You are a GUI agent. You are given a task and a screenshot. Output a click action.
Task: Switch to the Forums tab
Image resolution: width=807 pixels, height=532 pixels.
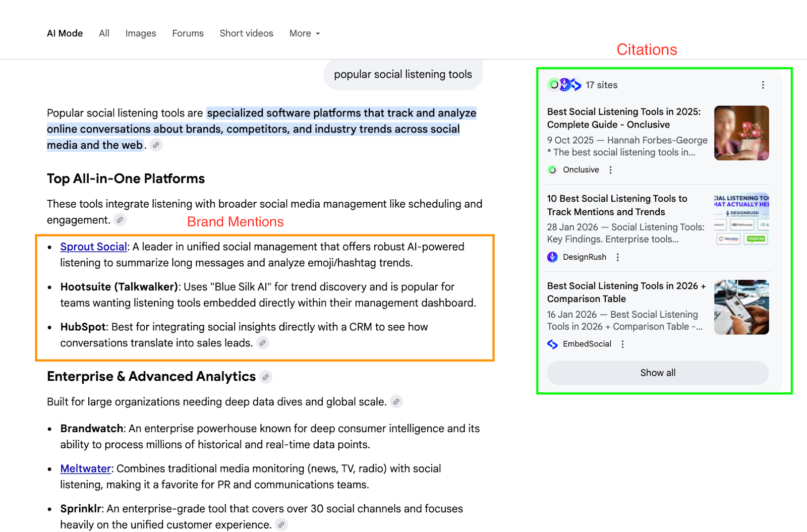(188, 33)
